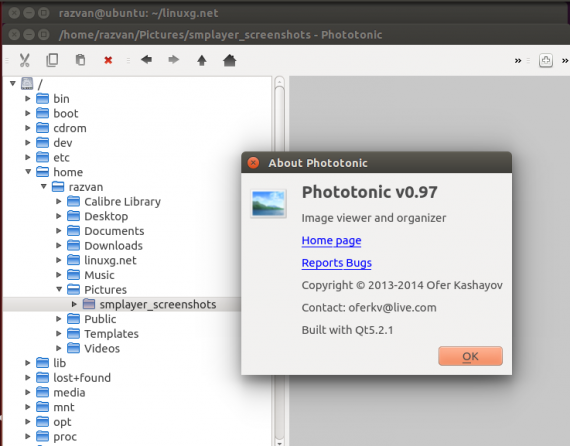Collapse the Pictures folder node
This screenshot has height=446, width=570.
(x=59, y=289)
